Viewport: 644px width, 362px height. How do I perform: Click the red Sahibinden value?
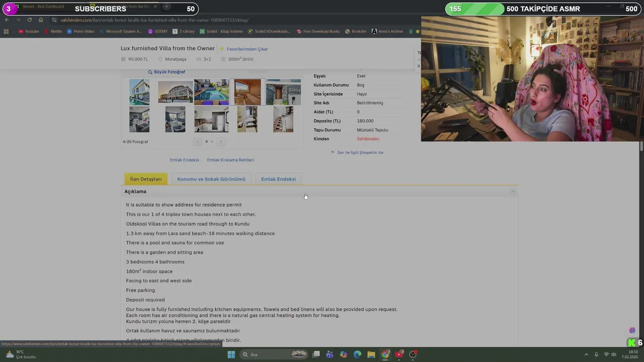368,139
